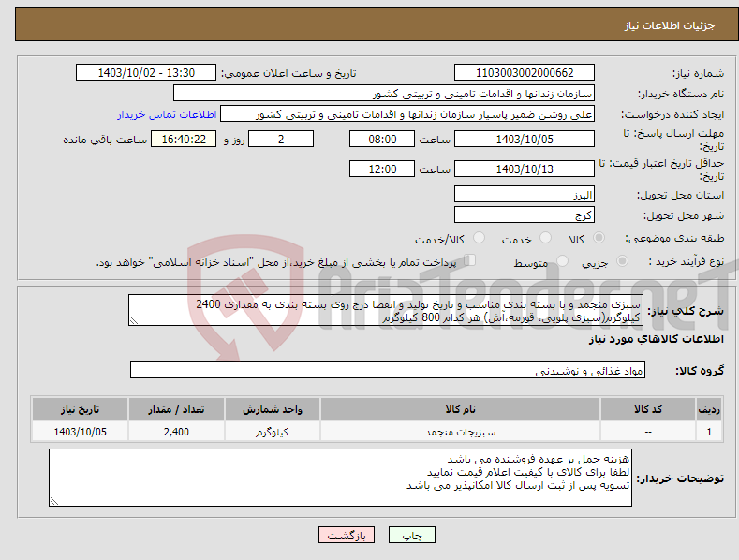Screen dimensions: 739x560
Task: Click the جزئیات اطلاعات نیاز header title
Action: [670, 25]
